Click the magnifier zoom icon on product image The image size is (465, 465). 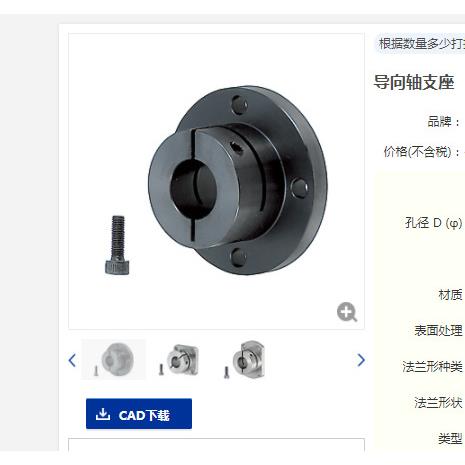[x=347, y=312]
